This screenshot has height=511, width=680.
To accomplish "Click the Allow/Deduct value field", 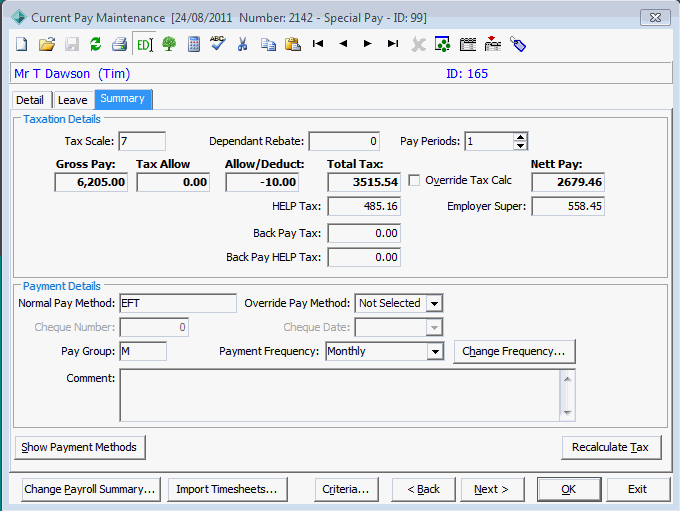I will tap(262, 182).
